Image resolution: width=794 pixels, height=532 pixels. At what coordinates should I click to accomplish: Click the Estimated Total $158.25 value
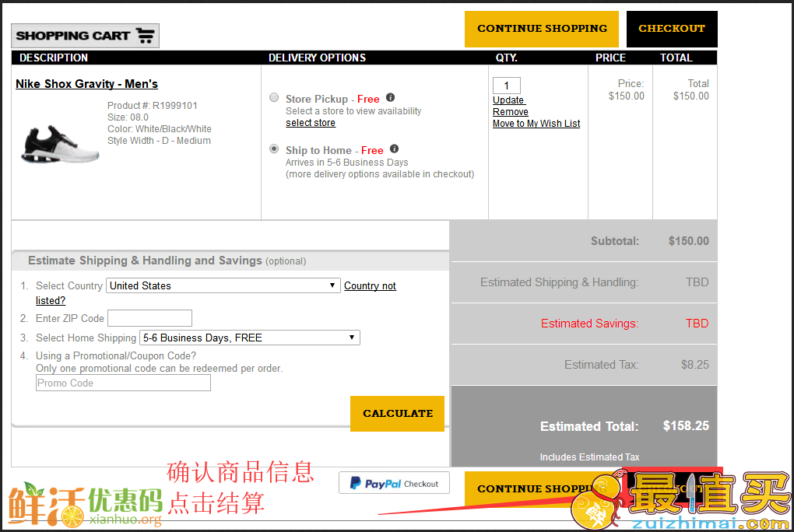click(686, 425)
